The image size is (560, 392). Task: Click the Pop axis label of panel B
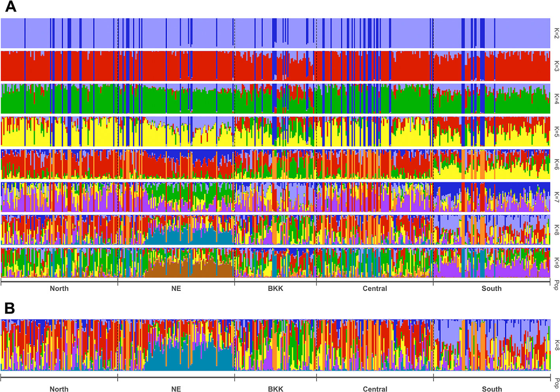556,383
